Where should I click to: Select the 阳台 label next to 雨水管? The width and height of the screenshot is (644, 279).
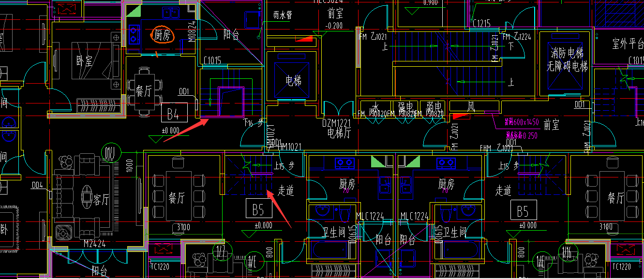[x=231, y=35]
